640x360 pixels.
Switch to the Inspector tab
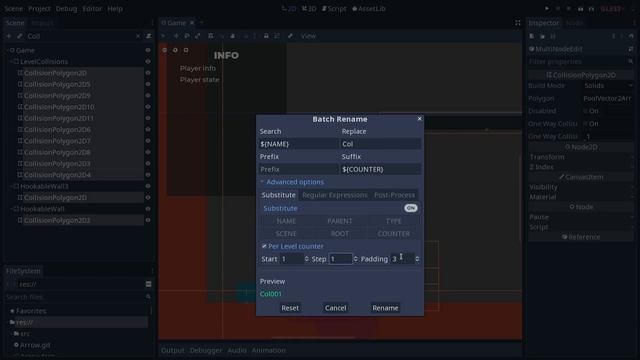coord(544,23)
